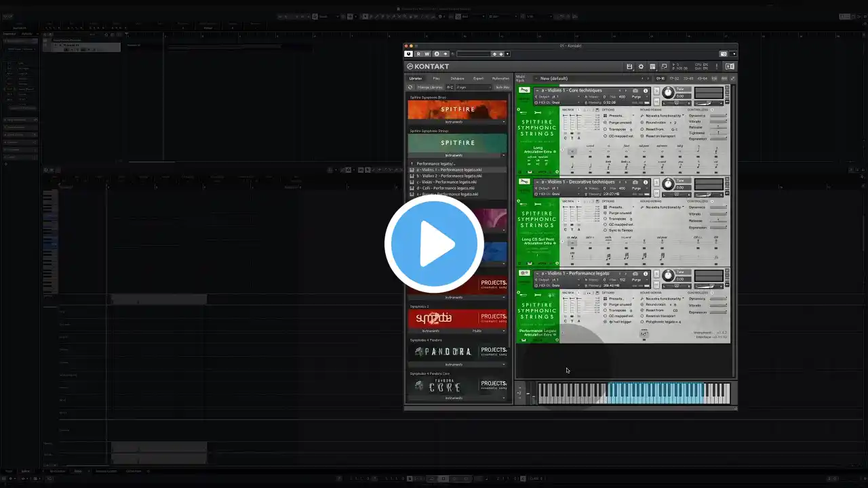Open Purge dropdown on Core techniques instrument

638,97
